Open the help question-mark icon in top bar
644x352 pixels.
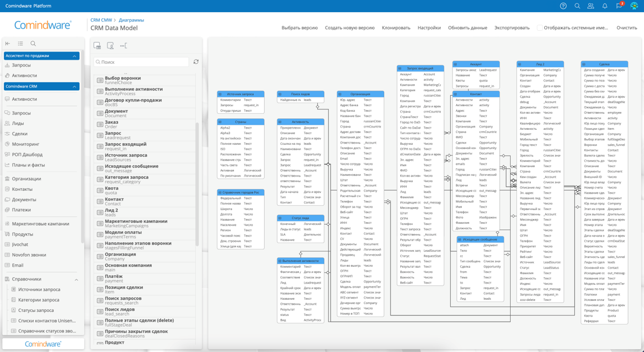[x=563, y=5]
